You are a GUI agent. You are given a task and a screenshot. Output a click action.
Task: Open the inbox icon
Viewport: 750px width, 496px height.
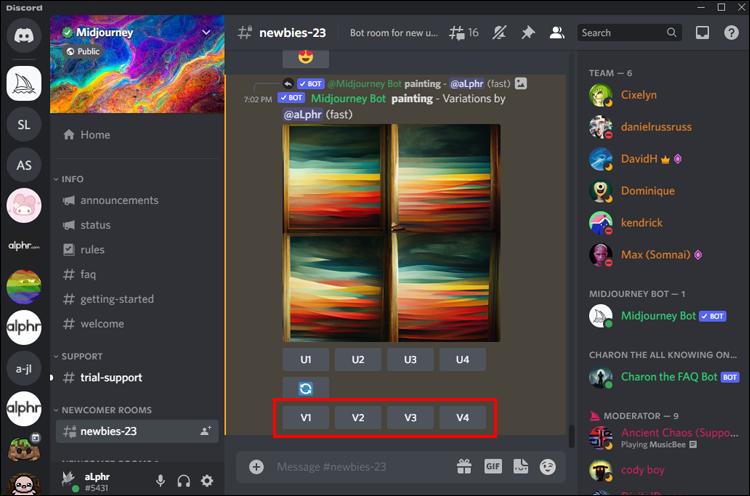point(702,33)
